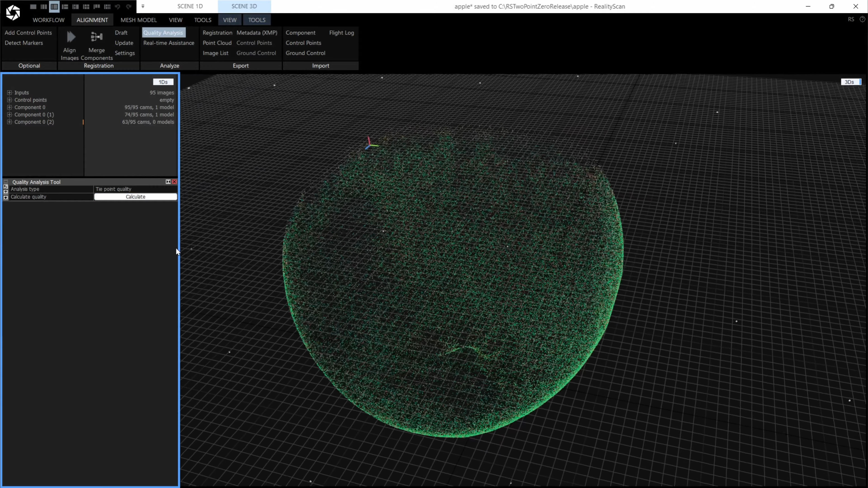Click the Align Images play icon

[x=71, y=37]
